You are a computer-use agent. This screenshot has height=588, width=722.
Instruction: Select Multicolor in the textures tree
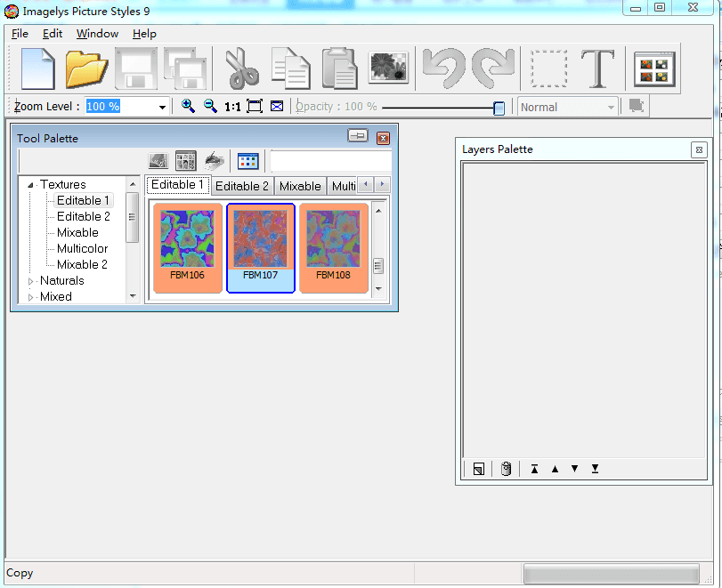tap(82, 248)
